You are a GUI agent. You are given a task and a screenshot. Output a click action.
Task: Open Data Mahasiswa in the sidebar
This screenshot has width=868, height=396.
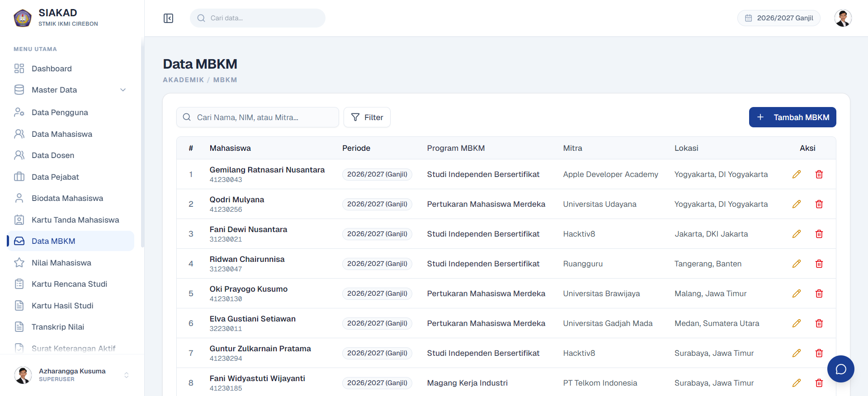[x=71, y=134]
